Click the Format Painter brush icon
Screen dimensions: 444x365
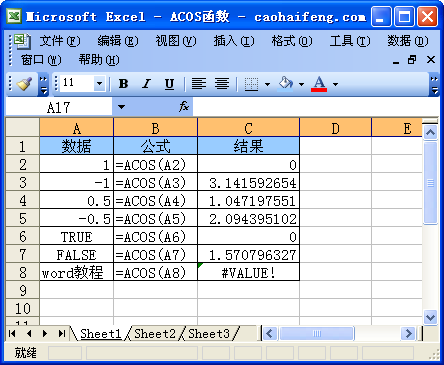25,84
